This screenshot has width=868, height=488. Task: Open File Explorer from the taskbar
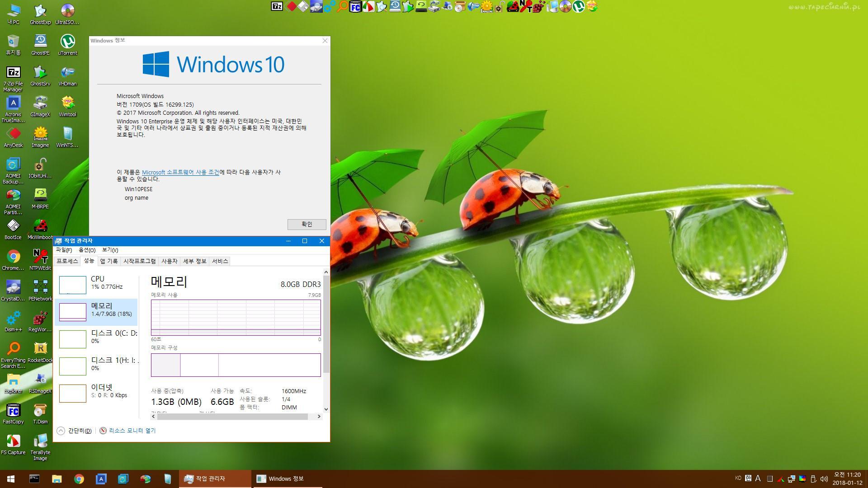pos(57,479)
